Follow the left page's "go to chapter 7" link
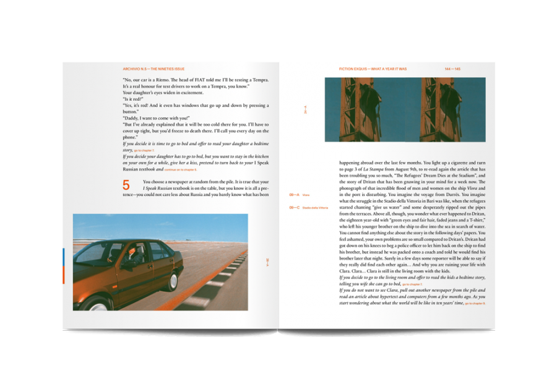Viewport: 557px width, 392px height. [x=144, y=150]
